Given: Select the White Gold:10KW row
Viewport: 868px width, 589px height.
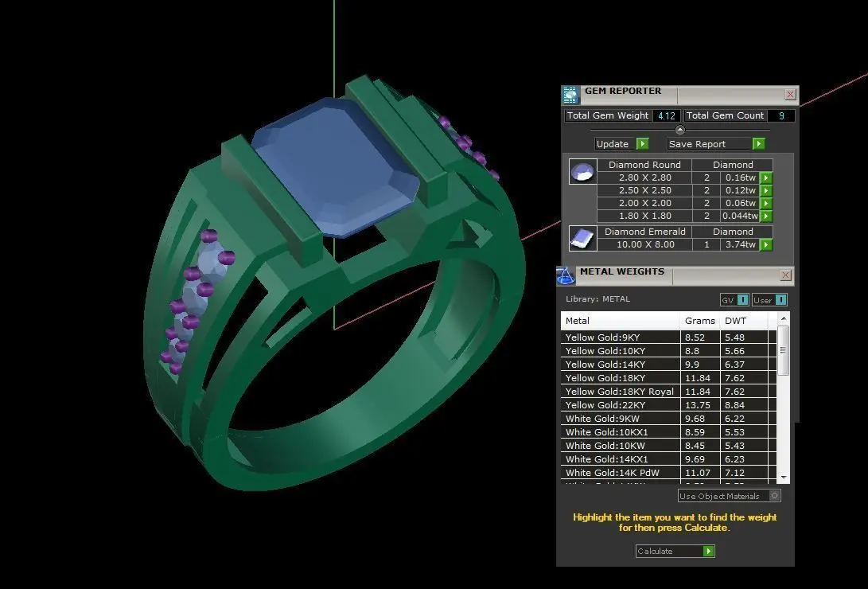Looking at the screenshot, I should [669, 446].
